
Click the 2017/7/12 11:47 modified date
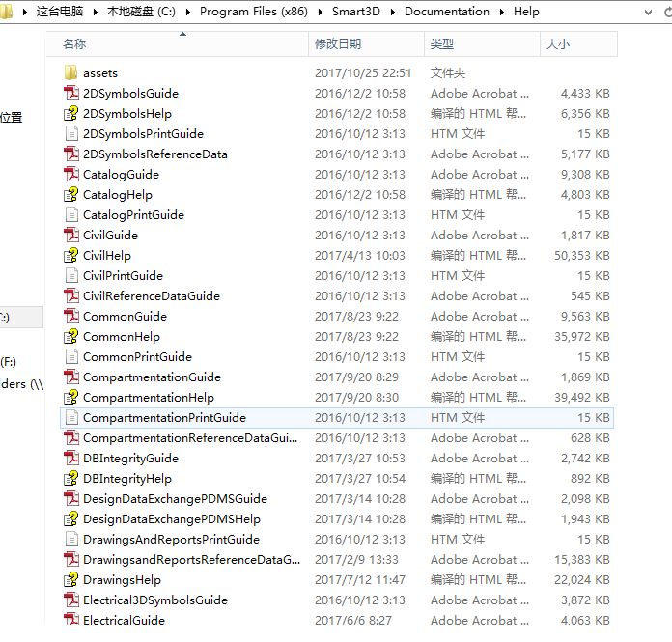coord(360,580)
